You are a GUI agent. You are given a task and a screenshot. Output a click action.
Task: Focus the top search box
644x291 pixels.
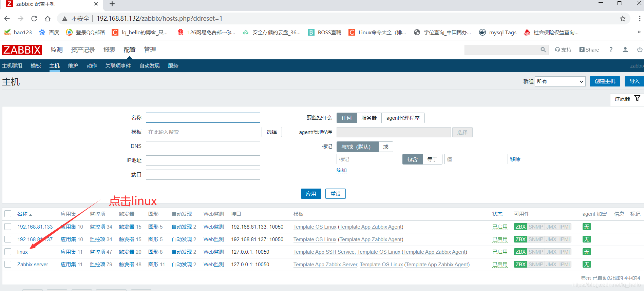pos(502,50)
